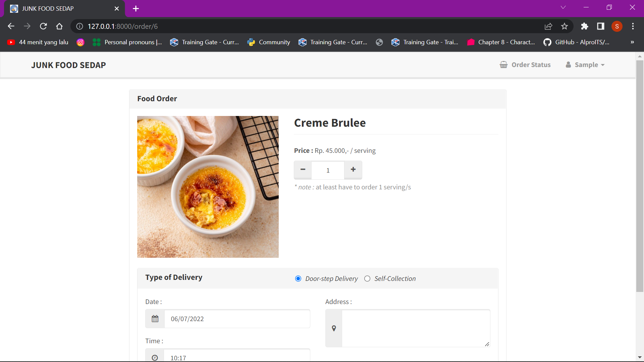
Task: Open the Training Gate - Trai... bookmark
Action: (x=425, y=42)
